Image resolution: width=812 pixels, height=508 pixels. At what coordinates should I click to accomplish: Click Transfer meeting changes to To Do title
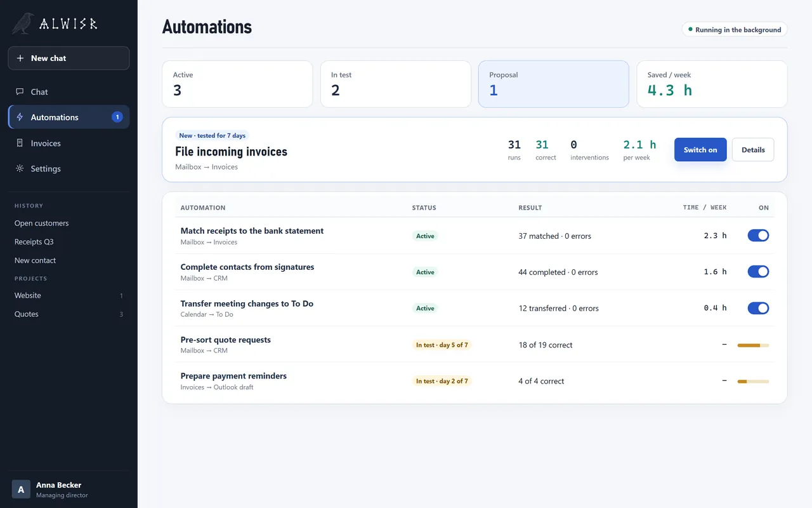click(247, 304)
